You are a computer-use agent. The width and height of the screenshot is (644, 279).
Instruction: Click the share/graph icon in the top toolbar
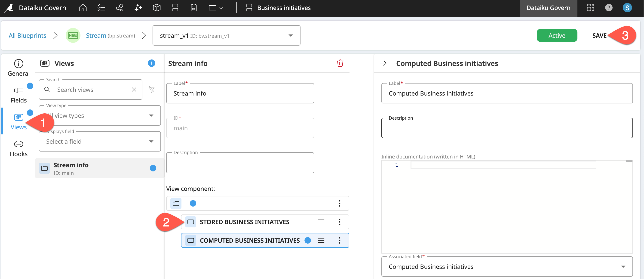click(x=120, y=8)
